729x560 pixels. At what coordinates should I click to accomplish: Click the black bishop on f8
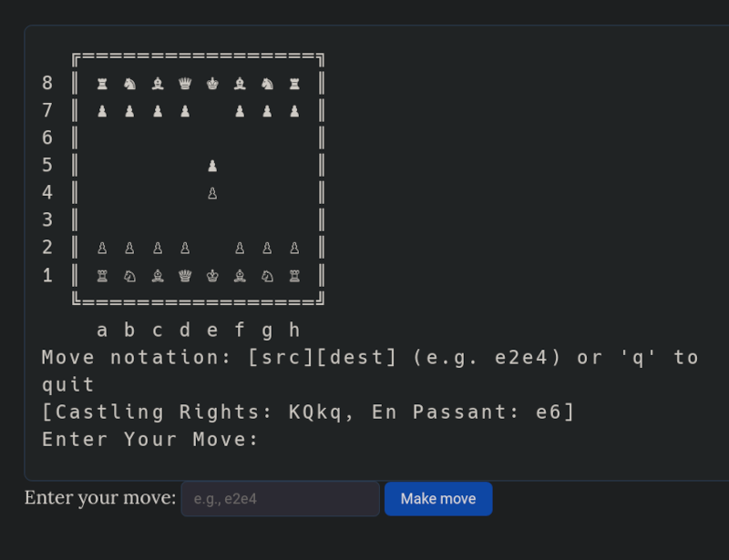240,84
